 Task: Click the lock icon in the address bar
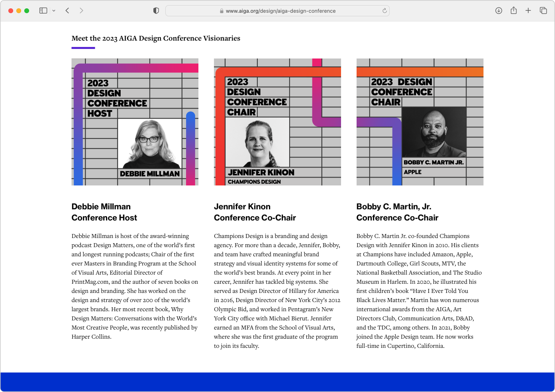(222, 11)
